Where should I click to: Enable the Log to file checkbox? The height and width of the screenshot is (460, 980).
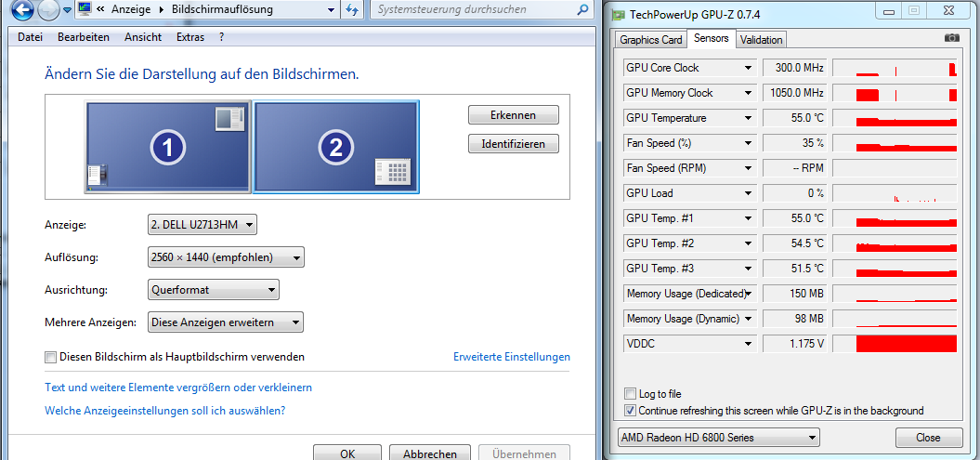pyautogui.click(x=631, y=394)
